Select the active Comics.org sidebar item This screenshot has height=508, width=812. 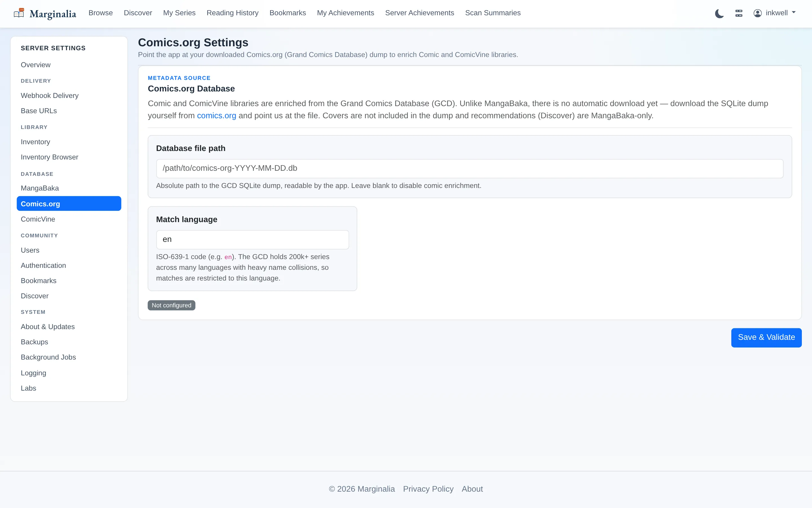[x=69, y=203]
